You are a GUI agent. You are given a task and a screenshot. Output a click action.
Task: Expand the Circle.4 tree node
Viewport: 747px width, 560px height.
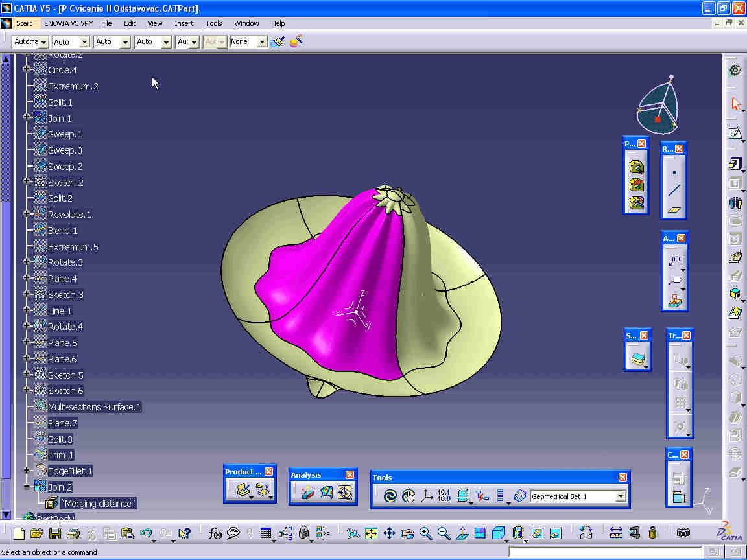point(27,69)
